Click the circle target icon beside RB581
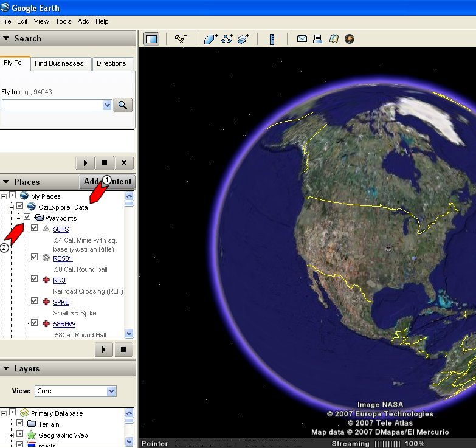Image resolution: width=476 pixels, height=448 pixels. point(46,258)
